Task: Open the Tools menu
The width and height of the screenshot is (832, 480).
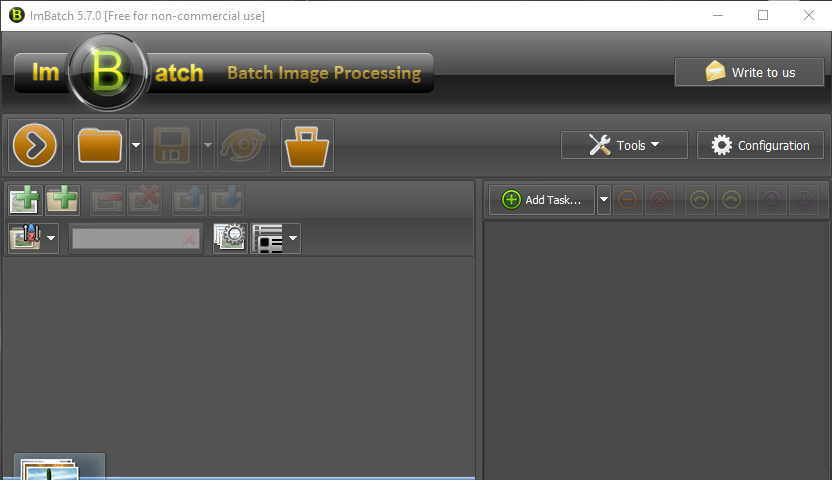Action: point(624,145)
